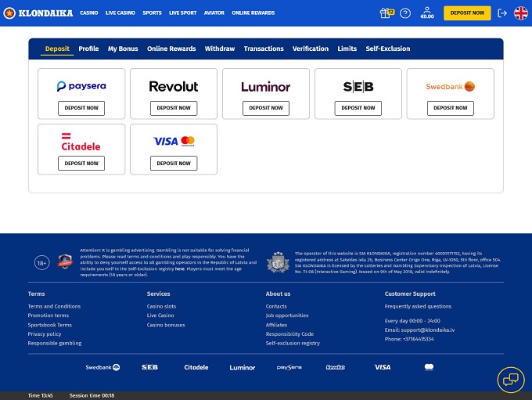532x400 pixels.
Task: Open the live chat bubble icon
Action: 510,380
